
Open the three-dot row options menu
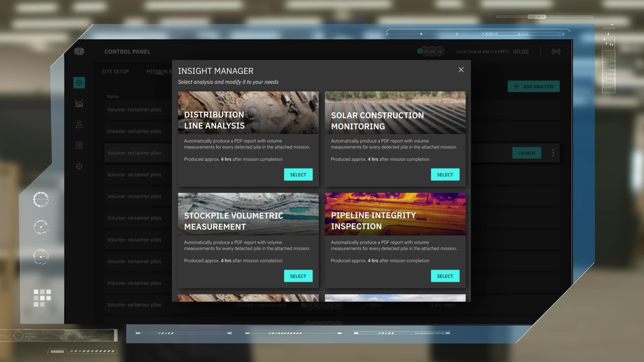(553, 153)
